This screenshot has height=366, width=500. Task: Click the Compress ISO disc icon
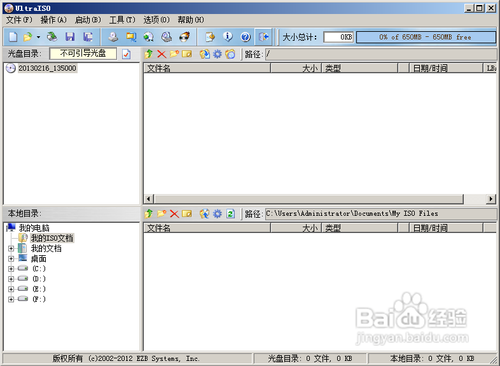tap(149, 37)
